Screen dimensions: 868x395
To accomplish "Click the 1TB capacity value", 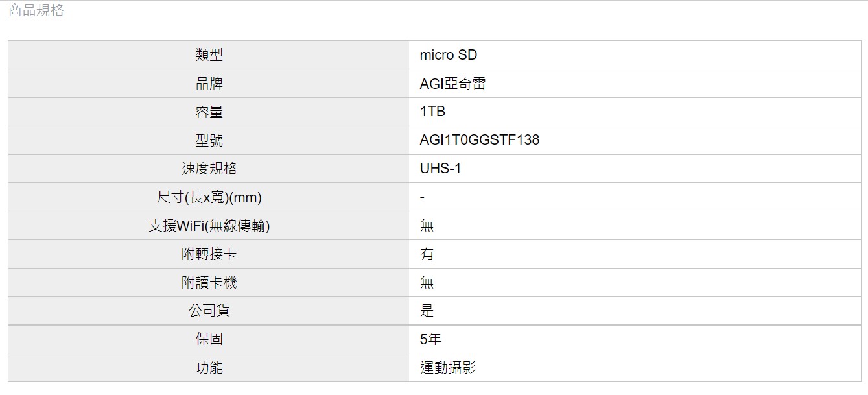I will (432, 112).
